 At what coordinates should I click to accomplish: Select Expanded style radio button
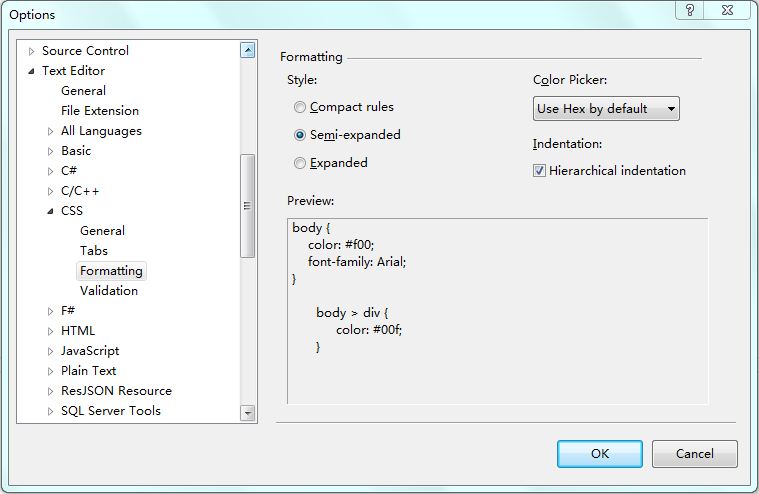pos(300,163)
